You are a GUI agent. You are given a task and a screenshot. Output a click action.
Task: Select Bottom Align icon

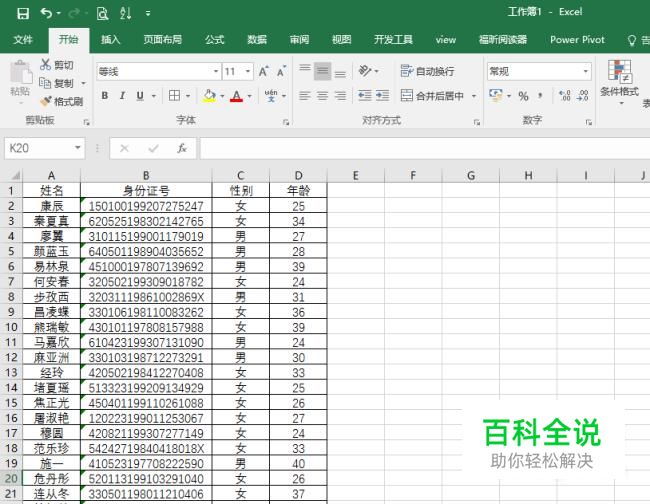(x=340, y=74)
